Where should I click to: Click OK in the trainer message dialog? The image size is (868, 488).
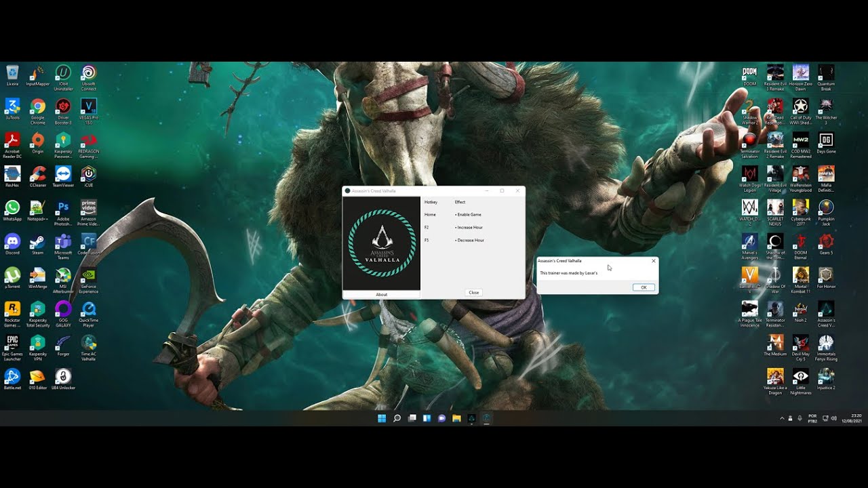(x=644, y=287)
